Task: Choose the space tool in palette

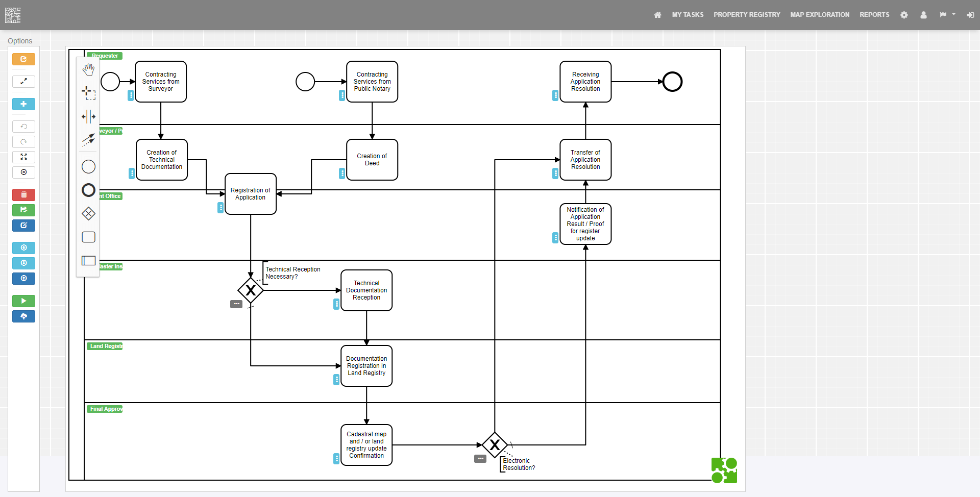Action: [x=88, y=116]
